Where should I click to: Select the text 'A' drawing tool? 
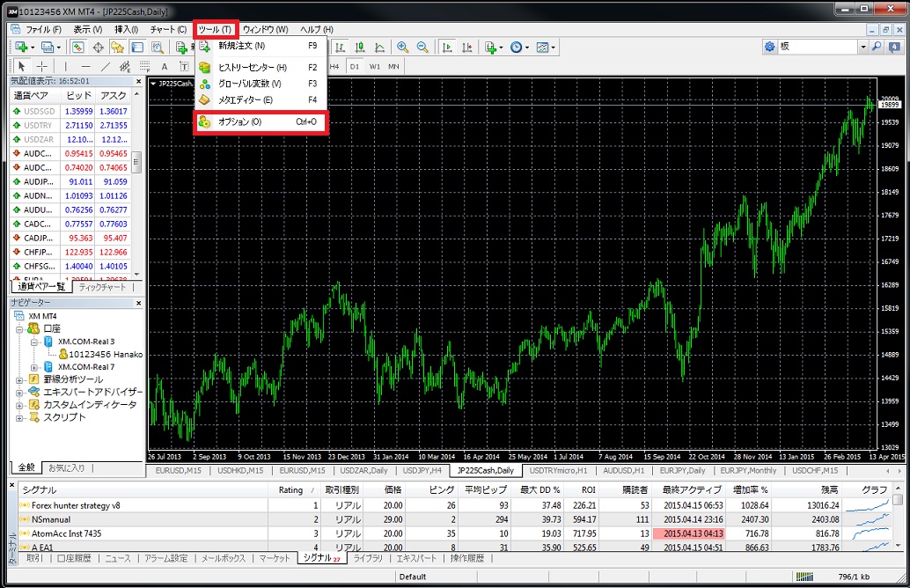(165, 66)
